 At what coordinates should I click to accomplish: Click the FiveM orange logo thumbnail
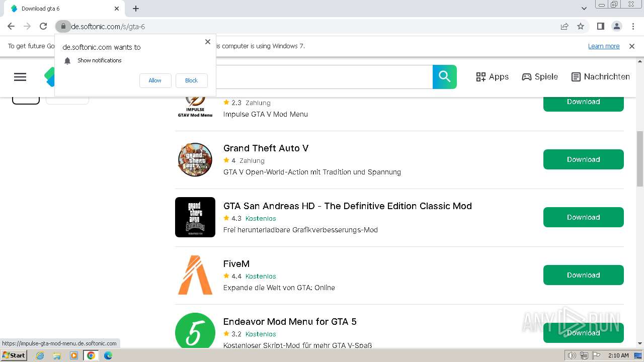pyautogui.click(x=195, y=275)
